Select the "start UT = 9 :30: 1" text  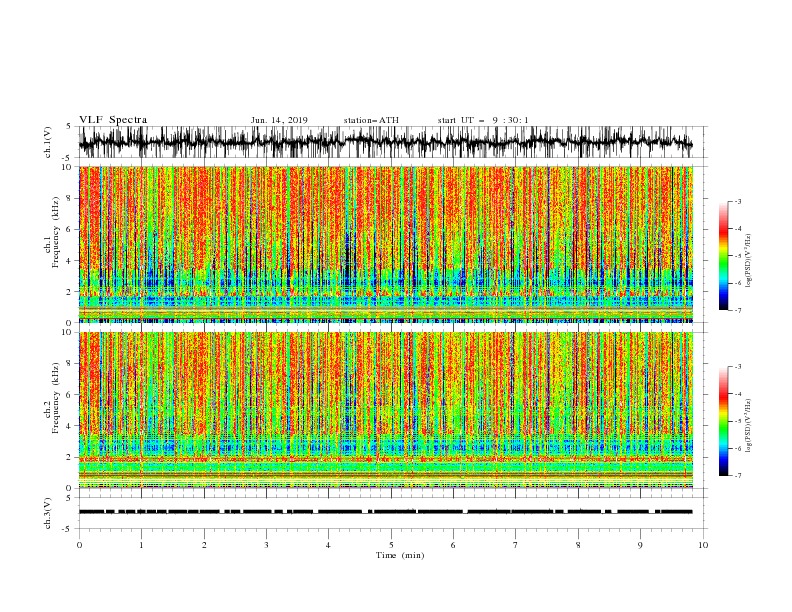(483, 120)
